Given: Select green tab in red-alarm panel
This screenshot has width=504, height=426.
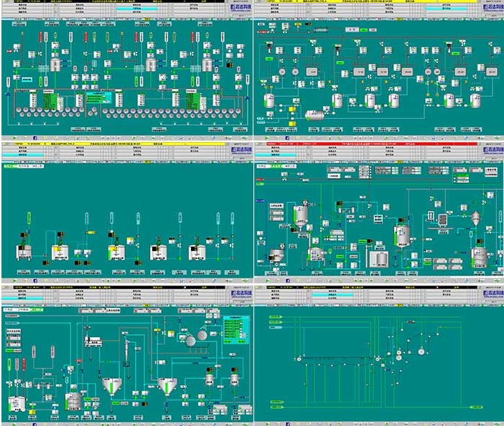Looking at the screenshot, I should (x=276, y=166).
